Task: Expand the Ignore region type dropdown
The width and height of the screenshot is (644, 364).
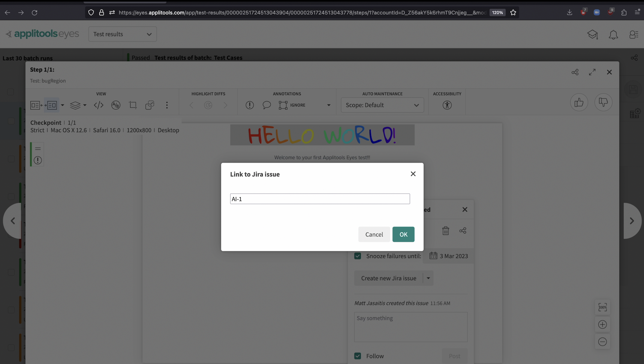Action: point(329,105)
